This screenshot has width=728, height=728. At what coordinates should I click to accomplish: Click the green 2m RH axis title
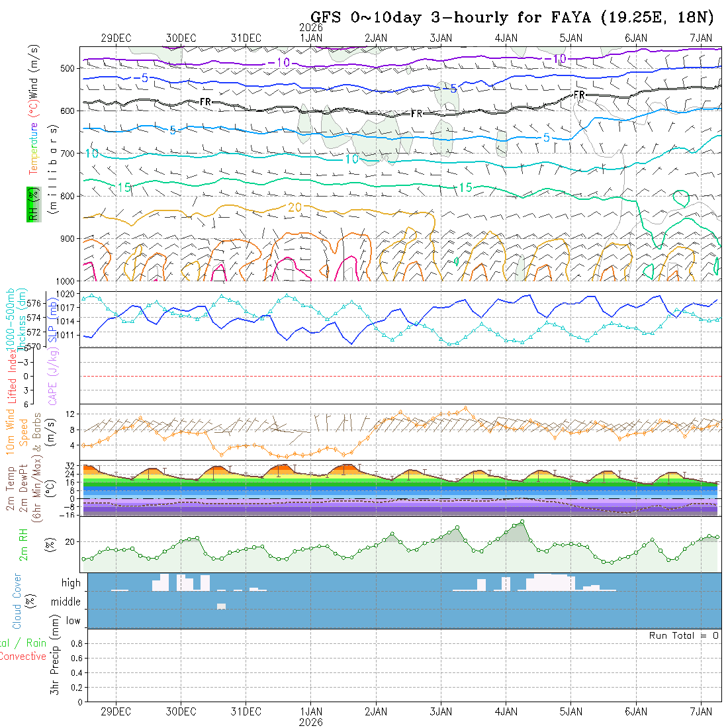(x=23, y=544)
